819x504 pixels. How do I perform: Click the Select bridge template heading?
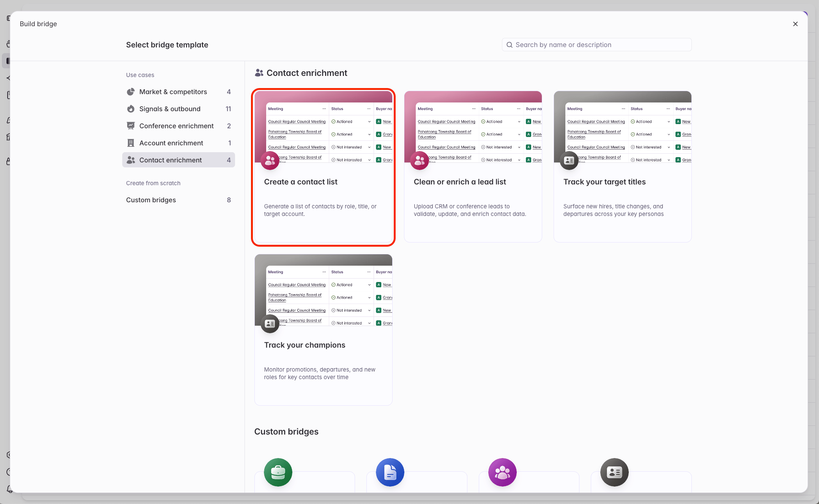(x=167, y=45)
